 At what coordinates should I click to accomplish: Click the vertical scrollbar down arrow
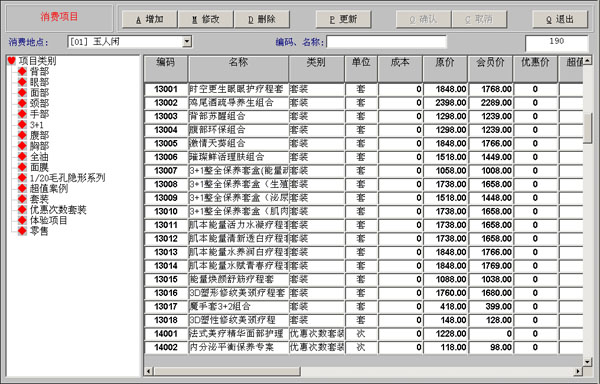click(587, 361)
